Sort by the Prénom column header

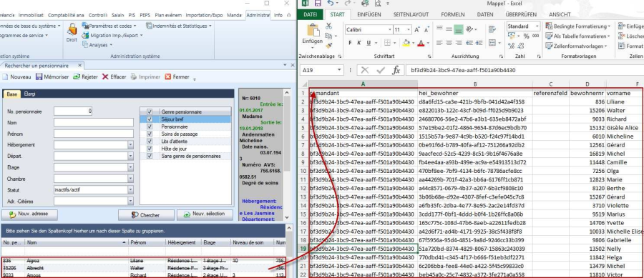[147, 243]
